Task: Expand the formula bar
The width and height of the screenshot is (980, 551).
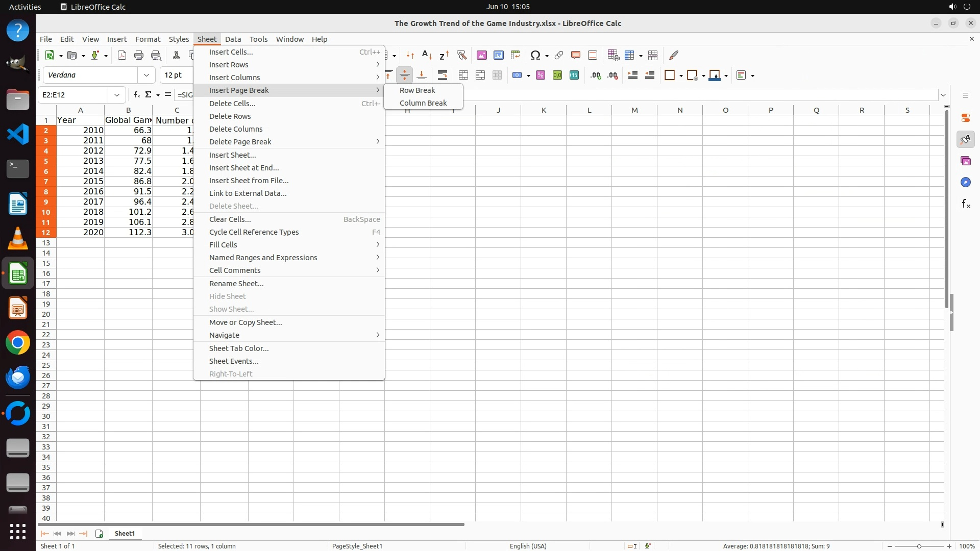Action: 943,95
